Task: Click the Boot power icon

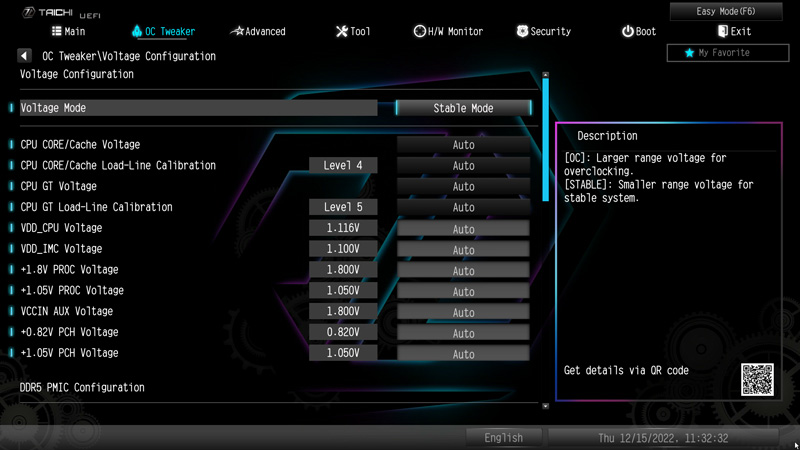Action: (x=627, y=31)
